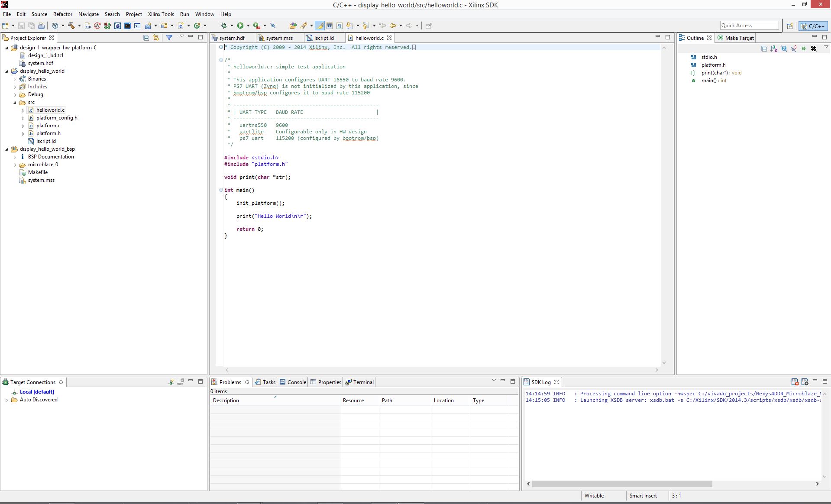Viewport: 831px width, 504px height.
Task: Toggle alphabetical sort in Outline panel
Action: tap(774, 48)
